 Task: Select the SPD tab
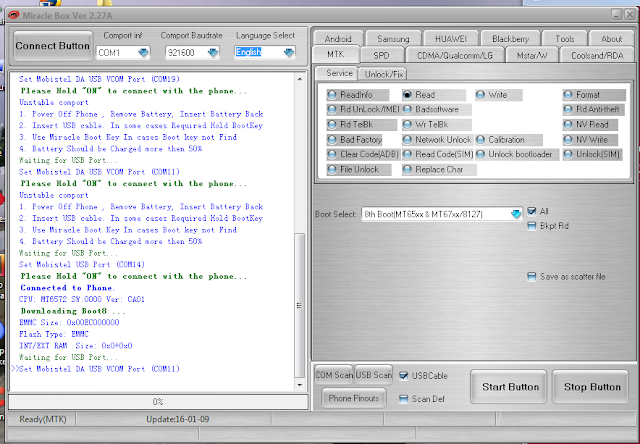pyautogui.click(x=381, y=55)
